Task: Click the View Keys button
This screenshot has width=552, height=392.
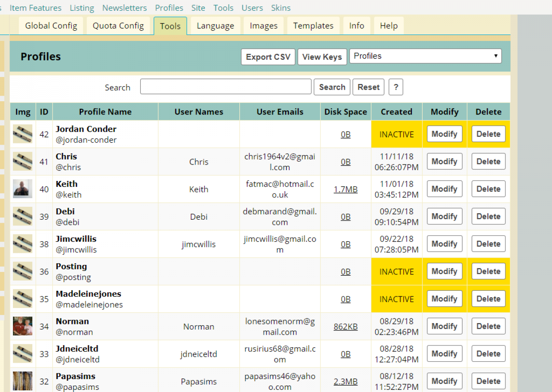Action: [x=322, y=57]
